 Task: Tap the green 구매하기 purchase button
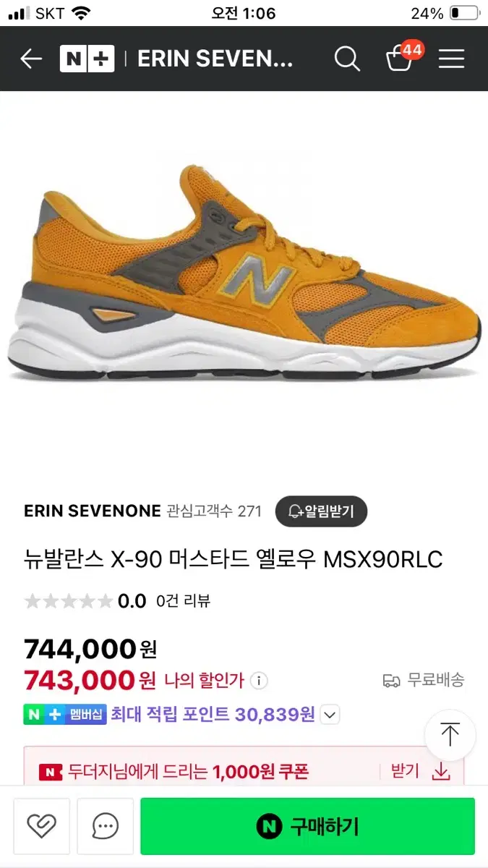307,826
